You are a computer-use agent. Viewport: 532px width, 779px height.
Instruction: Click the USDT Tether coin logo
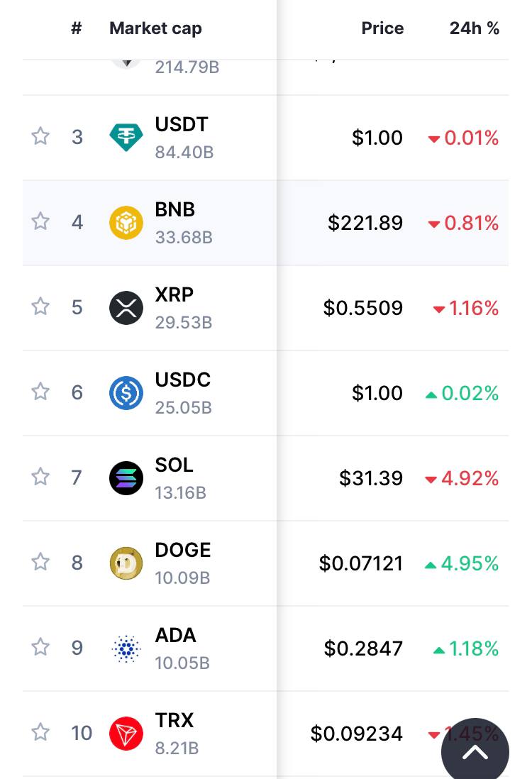(126, 137)
